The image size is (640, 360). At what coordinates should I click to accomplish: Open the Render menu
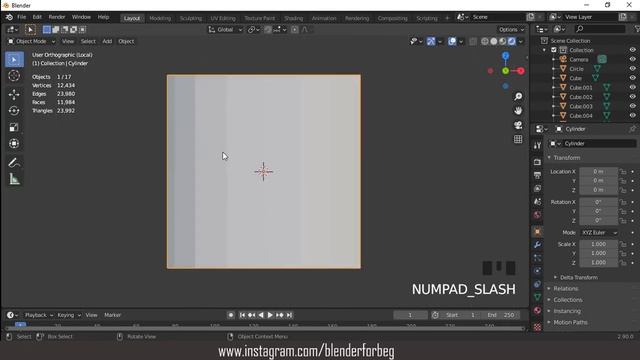pos(57,17)
